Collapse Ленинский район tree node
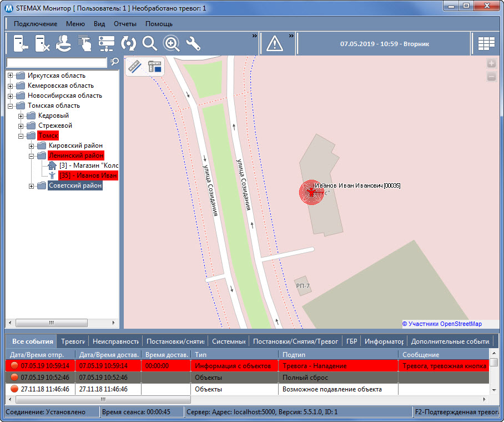504x422 pixels. coord(31,156)
